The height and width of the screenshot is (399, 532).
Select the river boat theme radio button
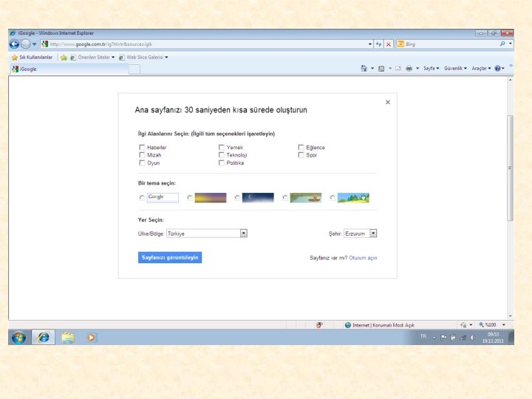point(285,197)
